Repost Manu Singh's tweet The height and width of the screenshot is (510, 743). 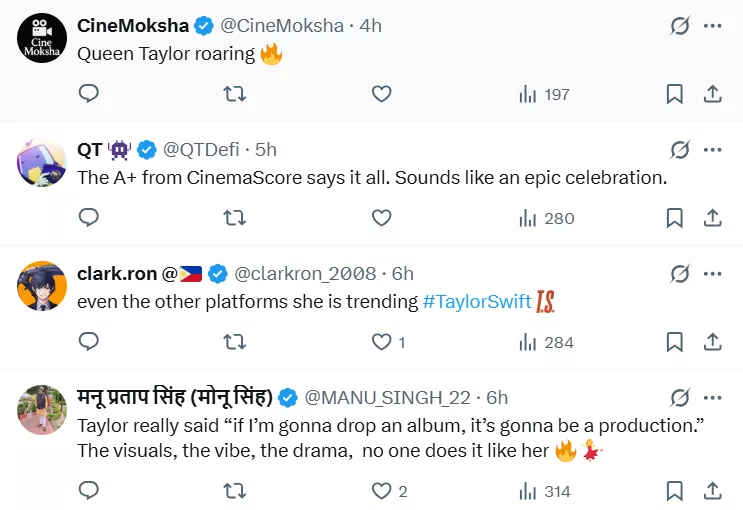234,491
